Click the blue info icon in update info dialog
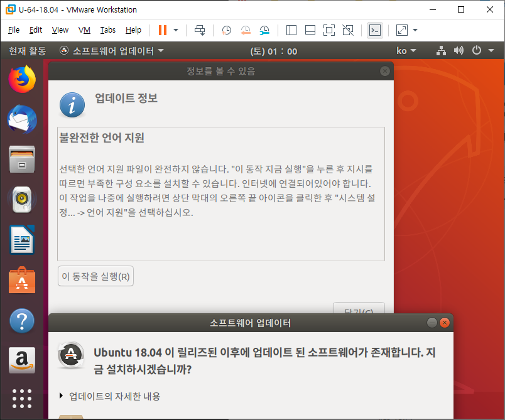Viewport: 505px width, 420px height. tap(72, 105)
